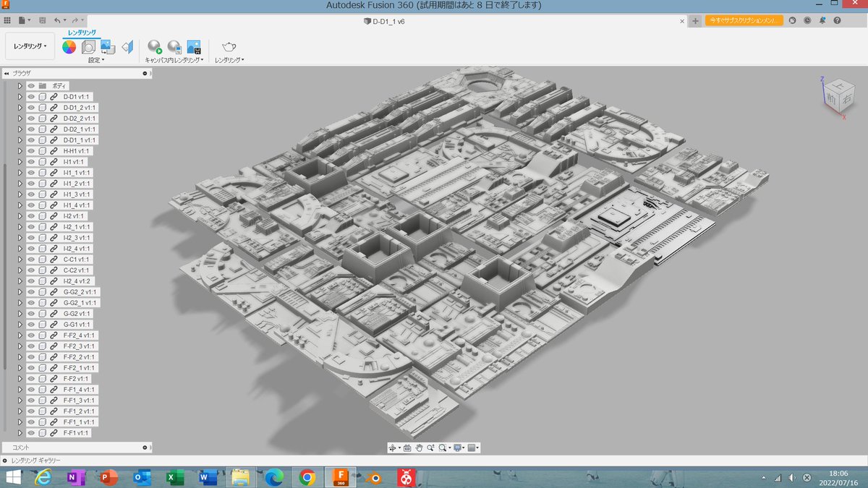Image resolution: width=868 pixels, height=488 pixels.
Task: Select the Pan hand tool
Action: coord(419,448)
